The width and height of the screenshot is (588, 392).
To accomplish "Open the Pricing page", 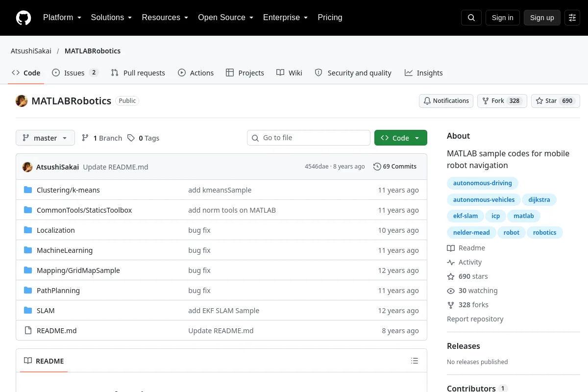I will 330,18.
